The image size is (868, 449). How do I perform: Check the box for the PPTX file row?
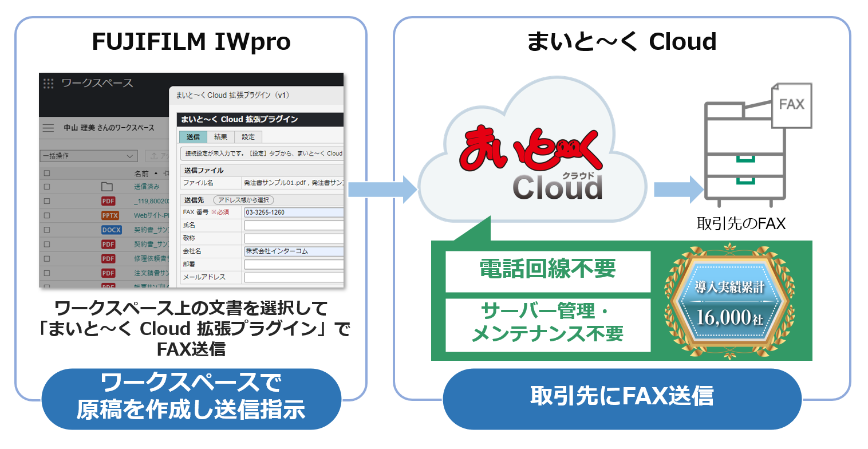tap(47, 215)
